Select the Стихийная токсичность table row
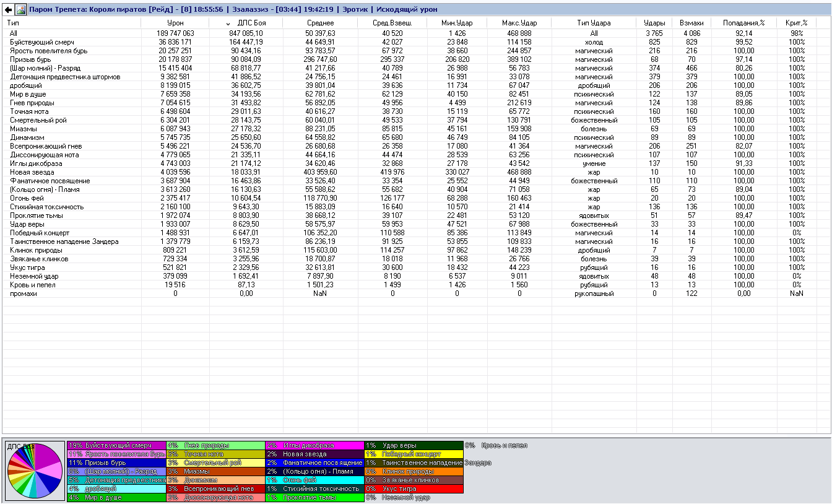Image resolution: width=832 pixels, height=504 pixels. (x=416, y=207)
